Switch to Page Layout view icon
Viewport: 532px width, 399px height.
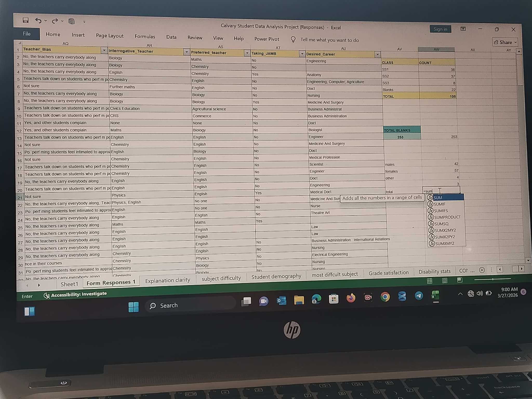pyautogui.click(x=445, y=281)
